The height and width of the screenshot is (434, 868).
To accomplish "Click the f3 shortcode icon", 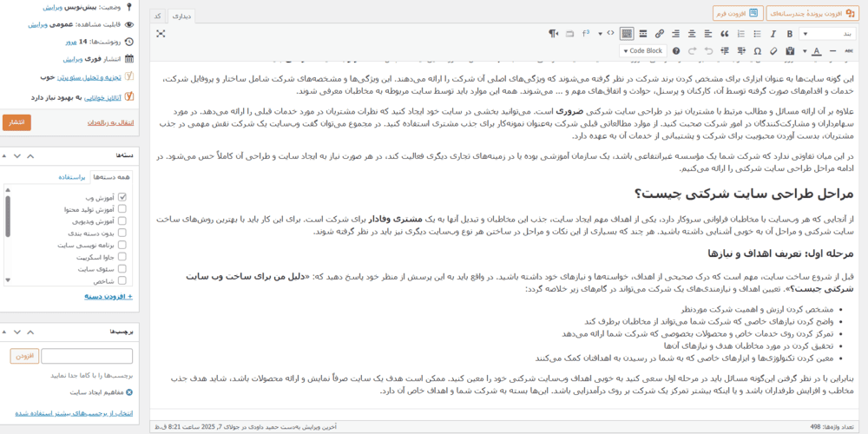I will 586,34.
